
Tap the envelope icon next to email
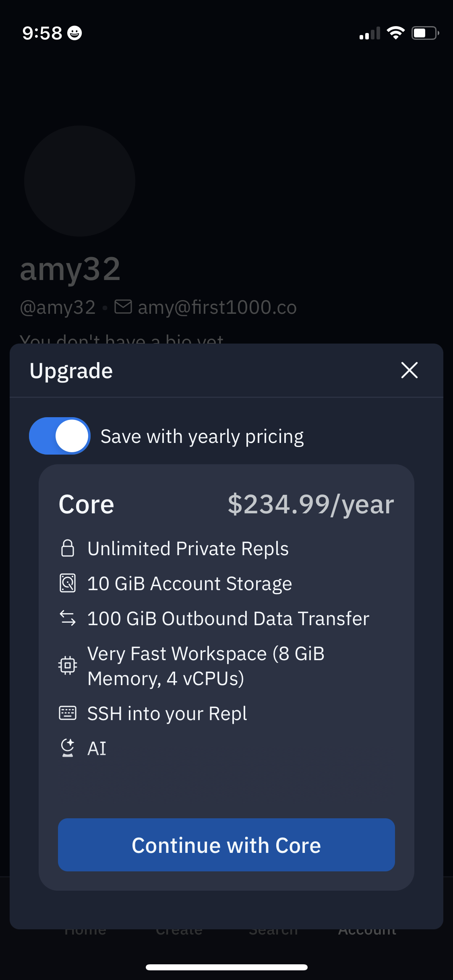pos(123,307)
